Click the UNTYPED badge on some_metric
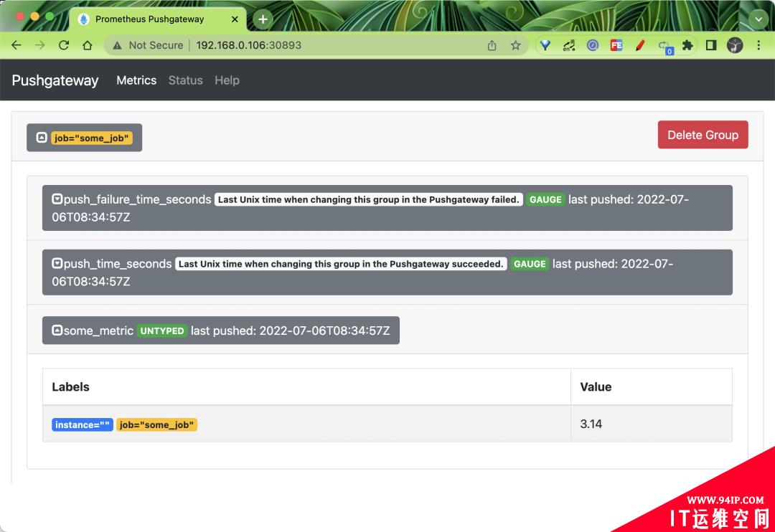The width and height of the screenshot is (775, 532). click(x=161, y=331)
